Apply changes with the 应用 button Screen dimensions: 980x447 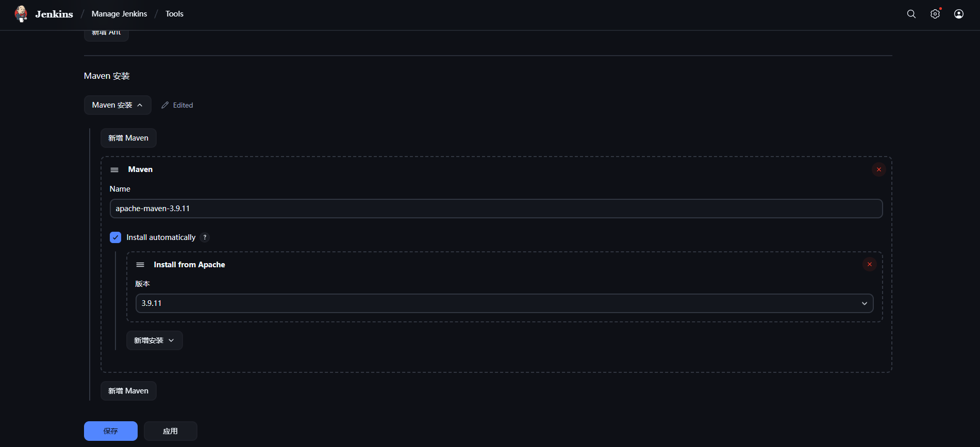tap(170, 431)
